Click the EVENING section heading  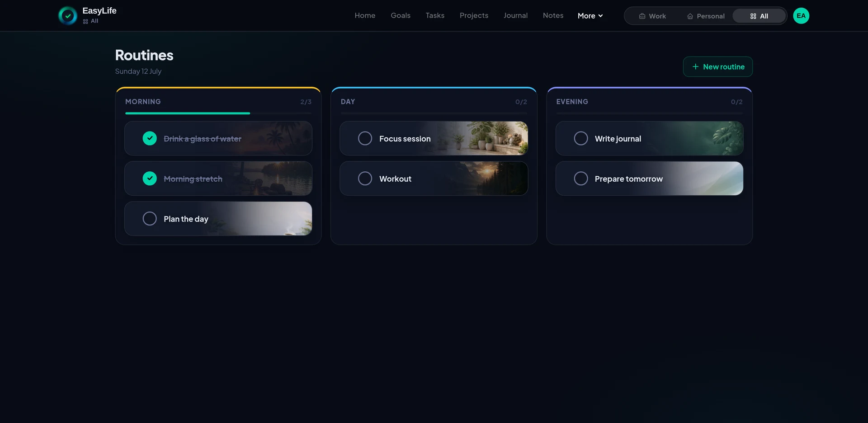tap(572, 102)
